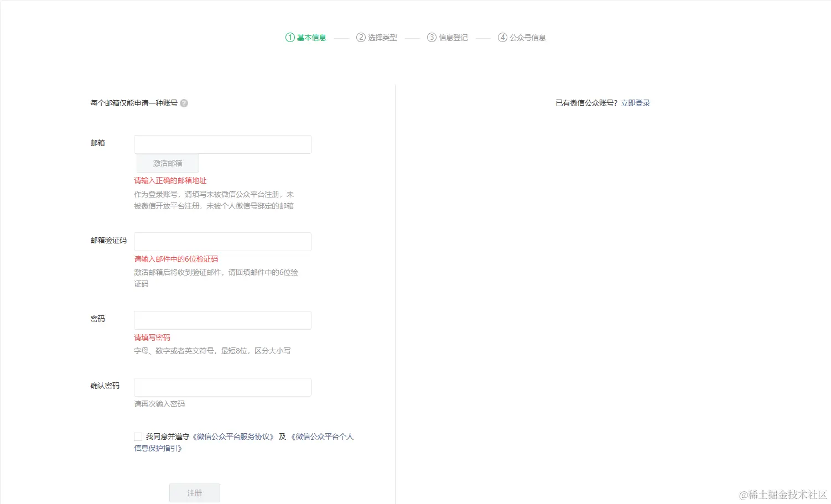This screenshot has width=831, height=504.
Task: Click error text 请输入邮件中的6位验证码
Action: pyautogui.click(x=176, y=259)
